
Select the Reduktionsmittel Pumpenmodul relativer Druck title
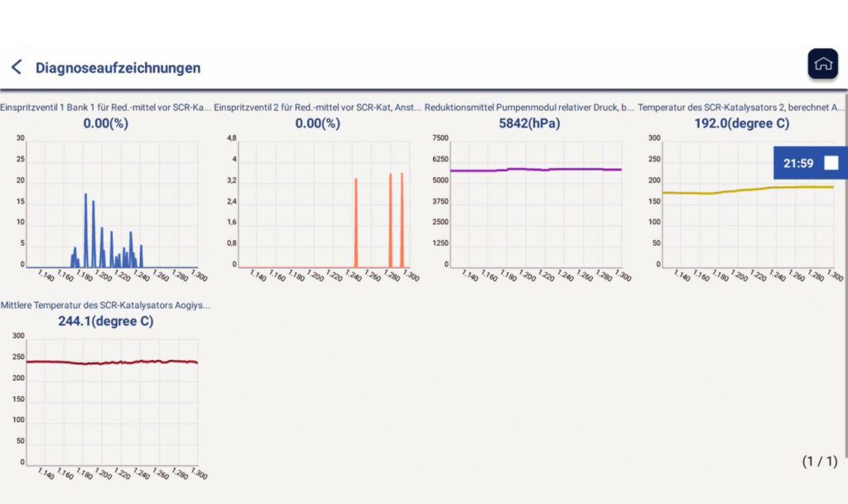(529, 107)
